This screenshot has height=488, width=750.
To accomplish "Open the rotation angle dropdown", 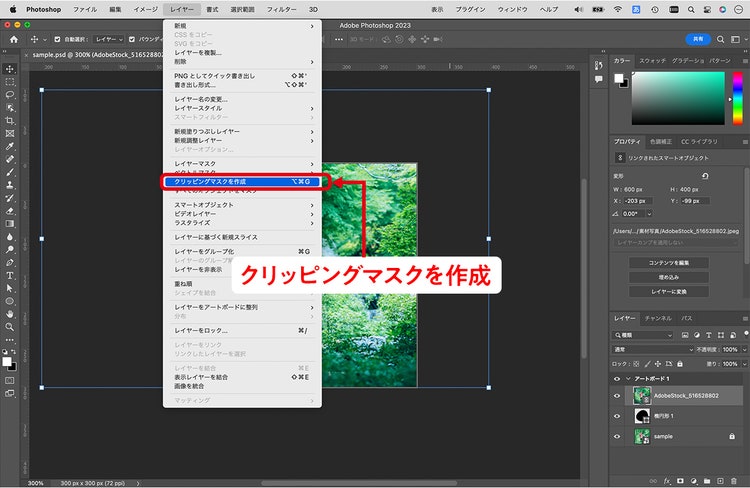I will [649, 214].
